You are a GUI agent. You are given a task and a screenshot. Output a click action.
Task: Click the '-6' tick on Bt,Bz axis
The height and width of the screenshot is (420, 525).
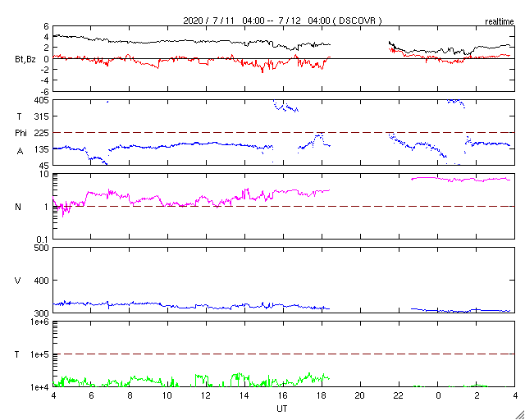tap(45, 92)
